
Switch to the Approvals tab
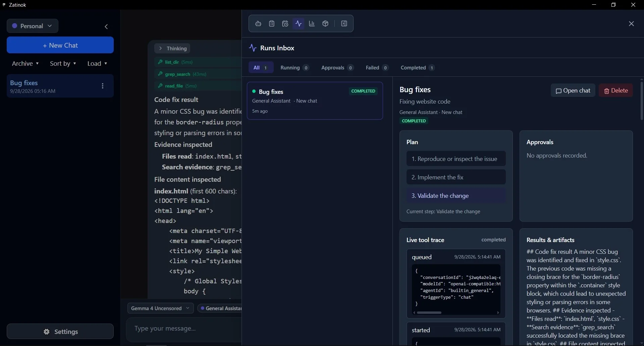337,67
